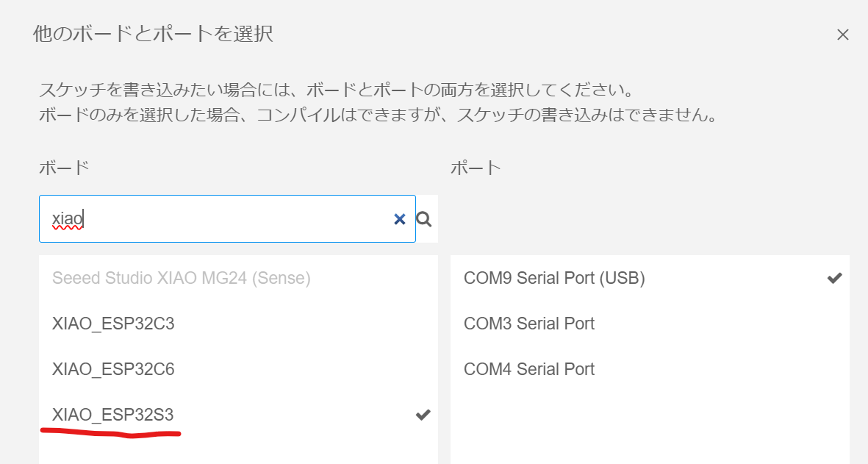Image resolution: width=868 pixels, height=464 pixels.
Task: Select the XIAO_ESP32C6 board entry
Action: pyautogui.click(x=238, y=368)
